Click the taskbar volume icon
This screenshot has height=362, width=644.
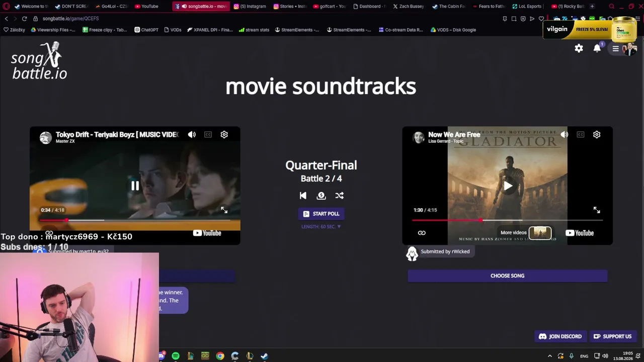pyautogui.click(x=605, y=356)
